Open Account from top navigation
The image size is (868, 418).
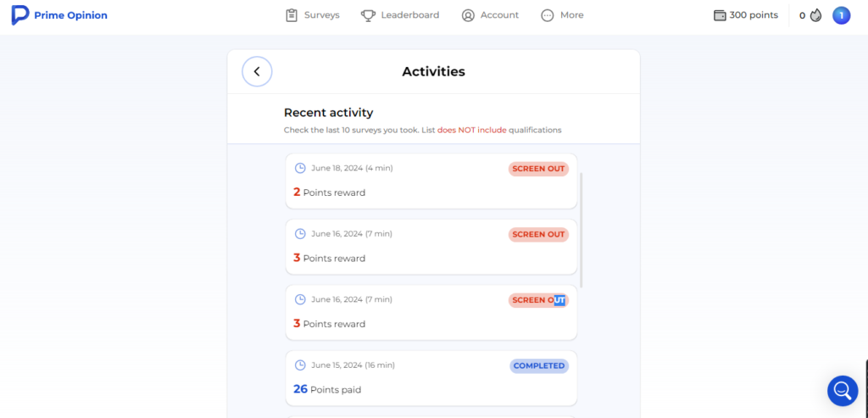pos(490,15)
